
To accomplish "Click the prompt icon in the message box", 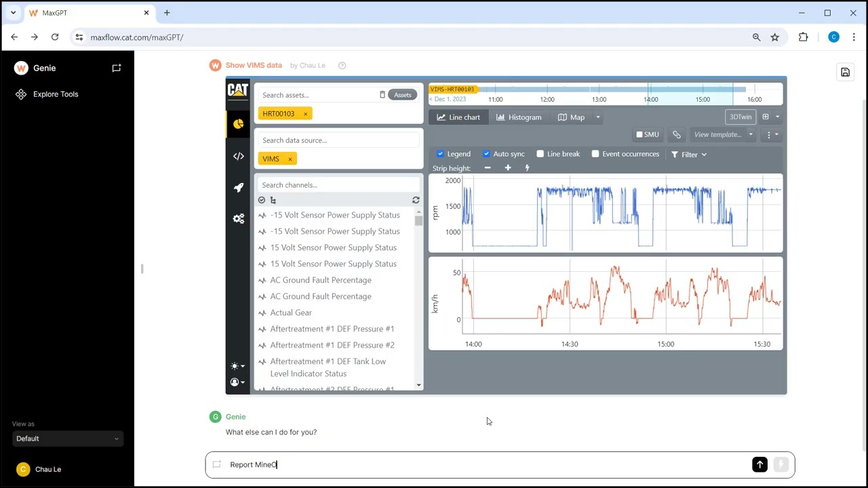I will point(217,464).
